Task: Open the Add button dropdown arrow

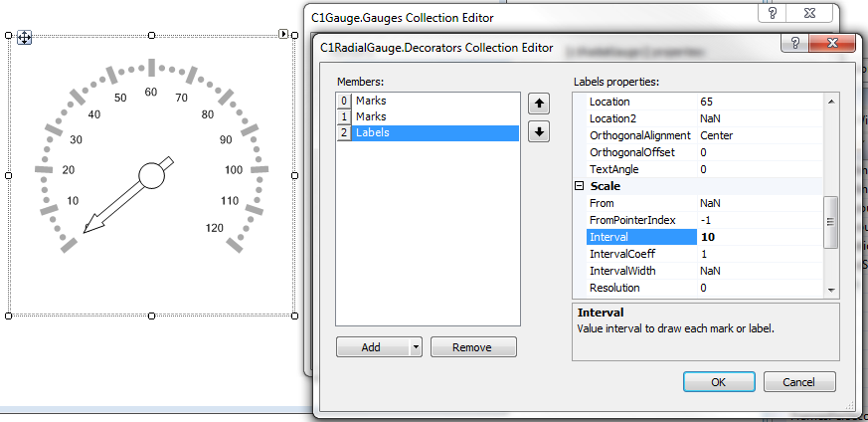Action: [415, 347]
